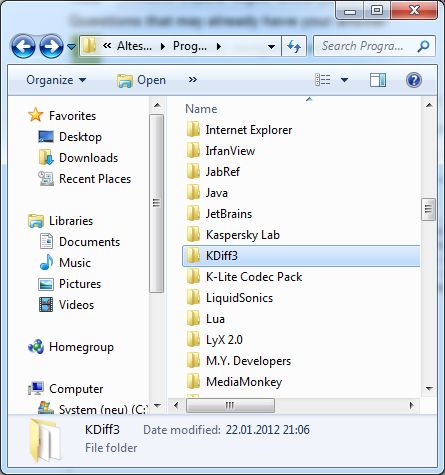
Task: Go back with the Back arrow button
Action: point(23,46)
